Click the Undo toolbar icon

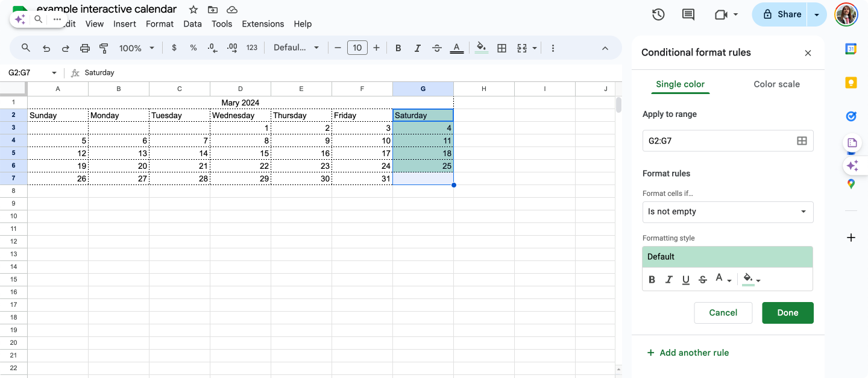tap(46, 48)
